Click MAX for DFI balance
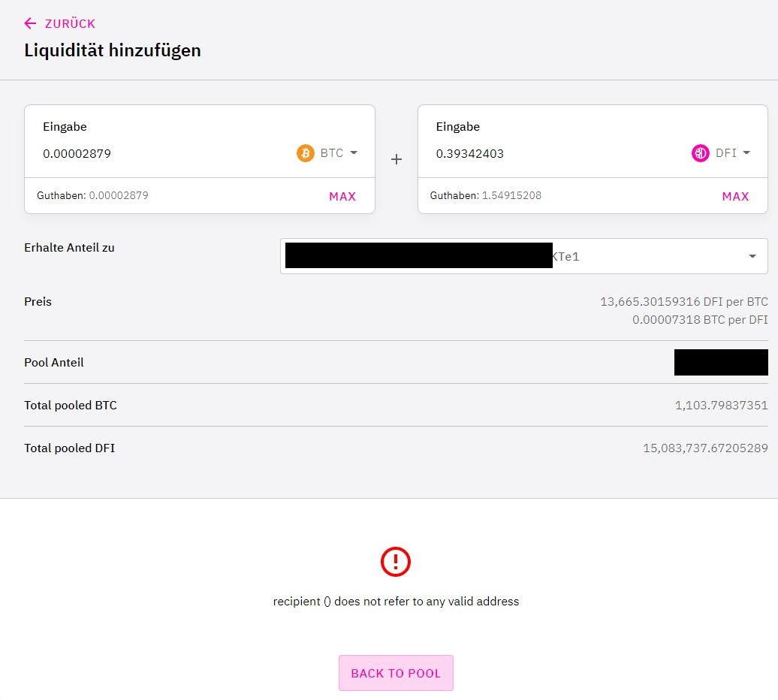Image resolution: width=778 pixels, height=700 pixels. [735, 197]
